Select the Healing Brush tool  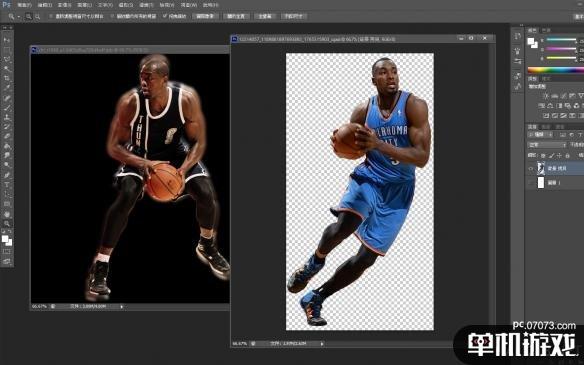[x=7, y=98]
